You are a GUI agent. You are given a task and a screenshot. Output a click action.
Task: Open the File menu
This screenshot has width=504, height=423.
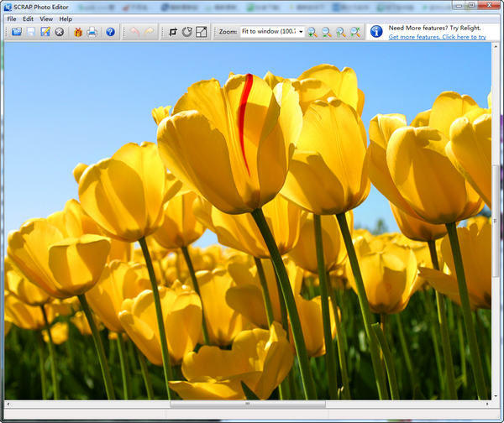[x=12, y=18]
